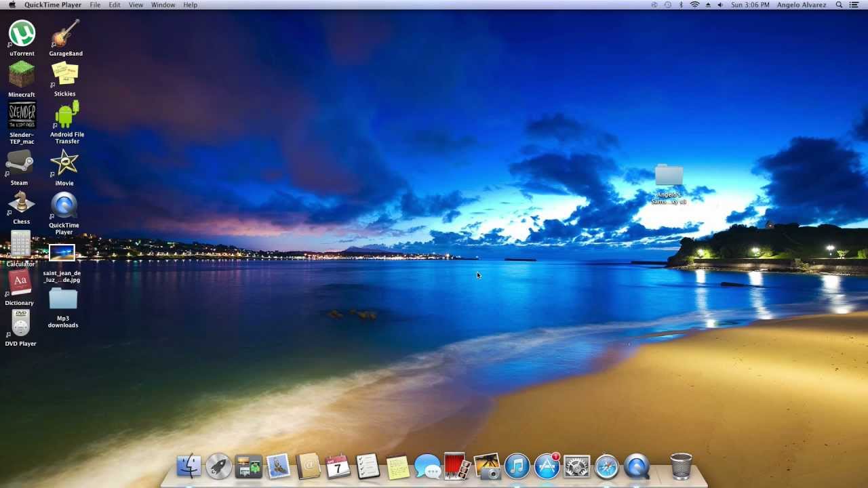This screenshot has width=868, height=488.
Task: Open Angelo Alvarez user menu
Action: point(802,5)
